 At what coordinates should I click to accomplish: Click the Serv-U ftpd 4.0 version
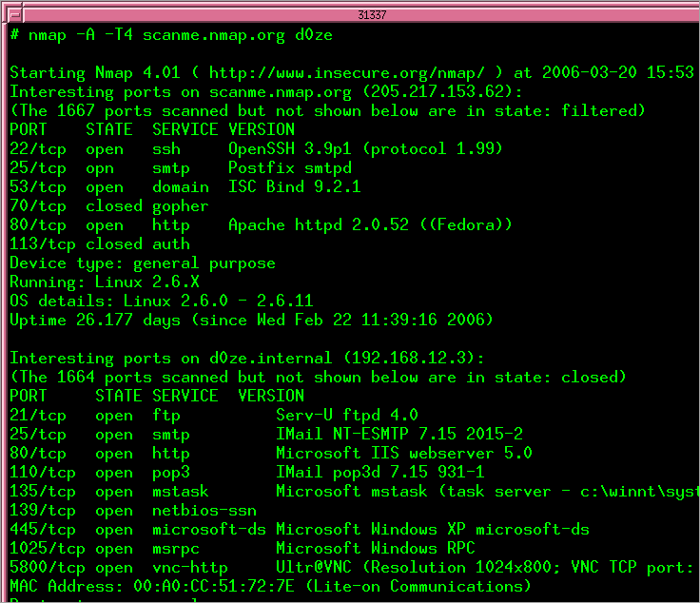[347, 415]
